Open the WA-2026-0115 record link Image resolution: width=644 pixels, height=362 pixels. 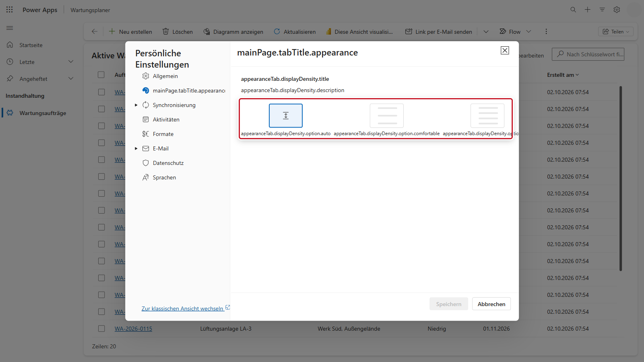click(133, 329)
